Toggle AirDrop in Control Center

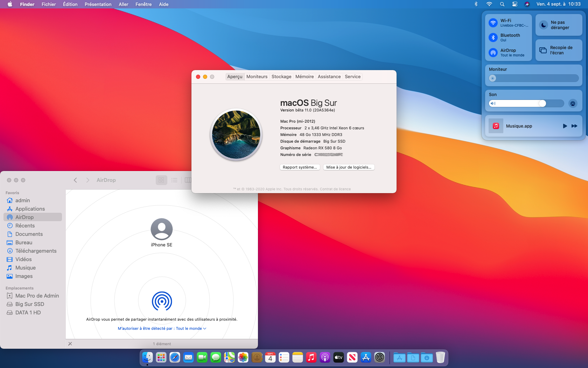493,53
